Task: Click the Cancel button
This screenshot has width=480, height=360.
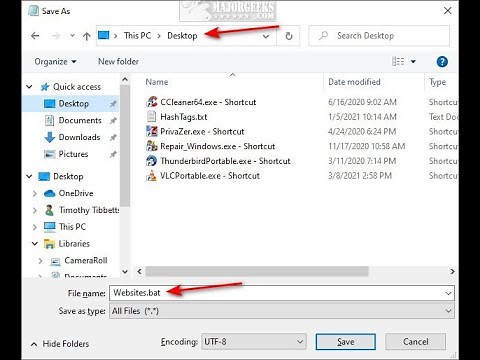Action: pos(415,342)
